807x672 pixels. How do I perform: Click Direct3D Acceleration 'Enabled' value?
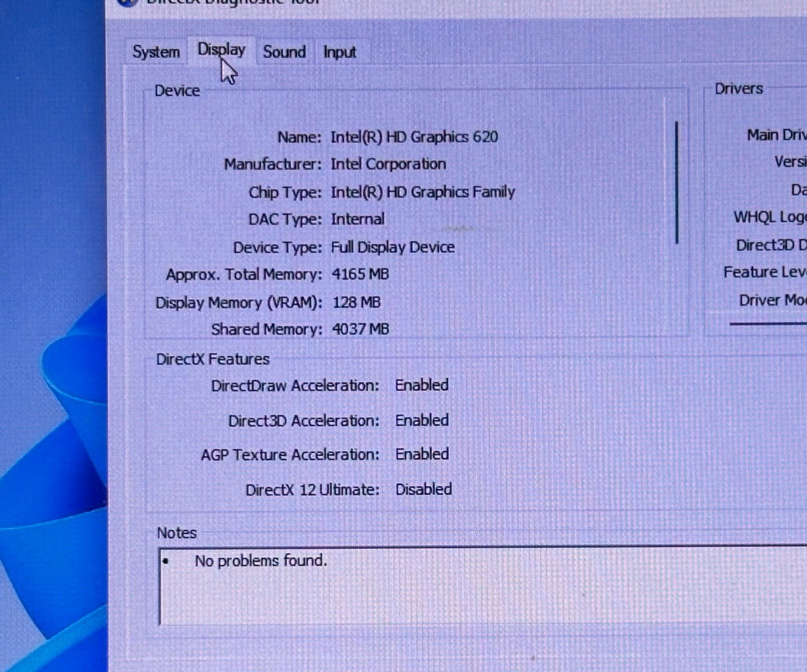coord(422,420)
